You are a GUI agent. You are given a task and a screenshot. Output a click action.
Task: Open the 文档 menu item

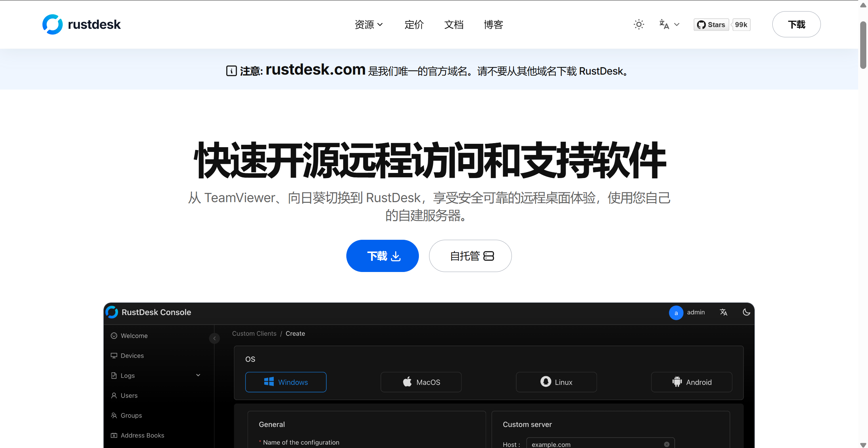coord(454,24)
